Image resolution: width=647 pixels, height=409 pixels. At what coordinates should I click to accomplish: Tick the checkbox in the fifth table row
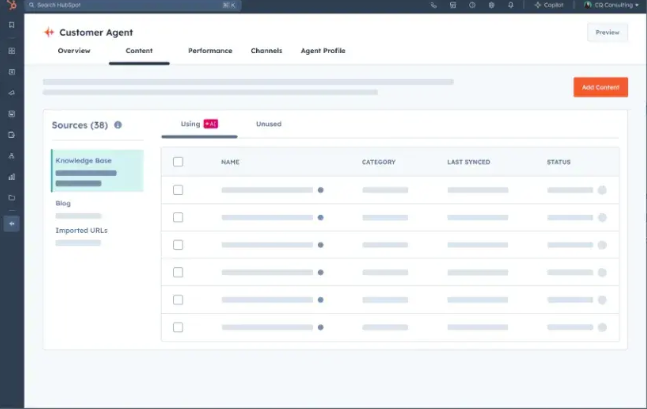(178, 300)
